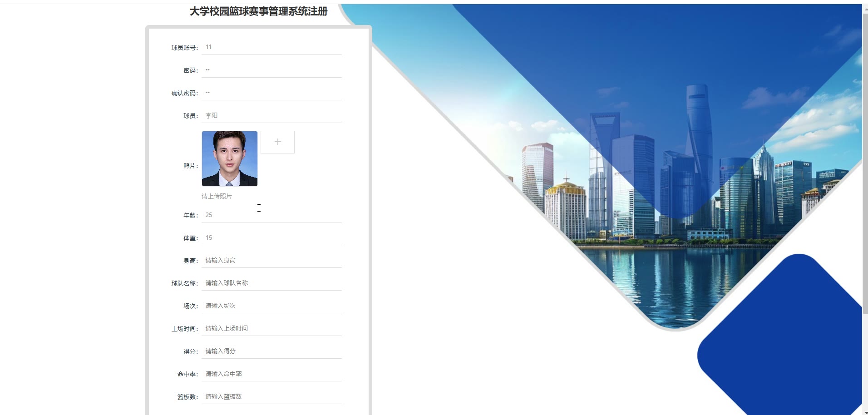Click into the 密码 password field
This screenshot has width=868, height=415.
pos(271,70)
